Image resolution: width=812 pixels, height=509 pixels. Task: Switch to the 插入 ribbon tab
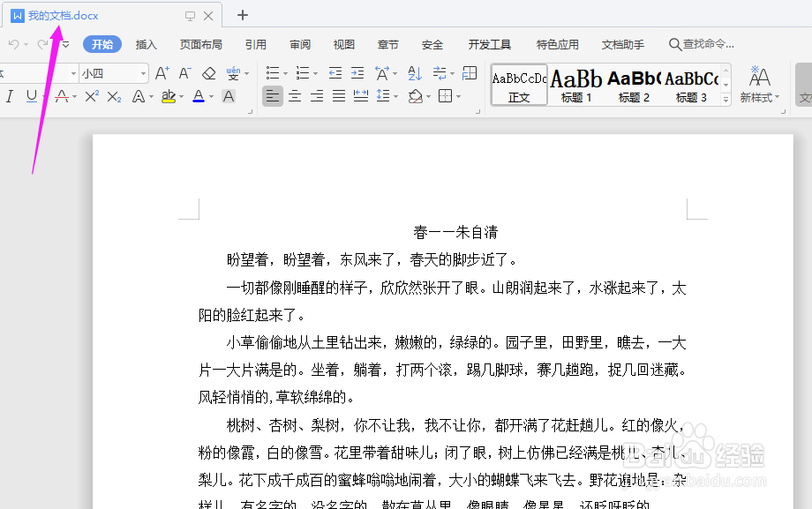click(x=146, y=43)
